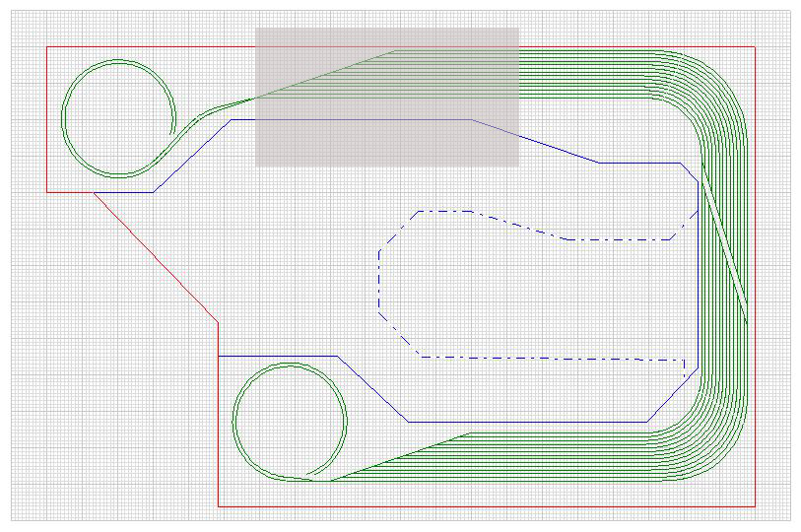Select the dashed blue outline's left vertical edge
The height and width of the screenshot is (532, 801).
pos(379,281)
